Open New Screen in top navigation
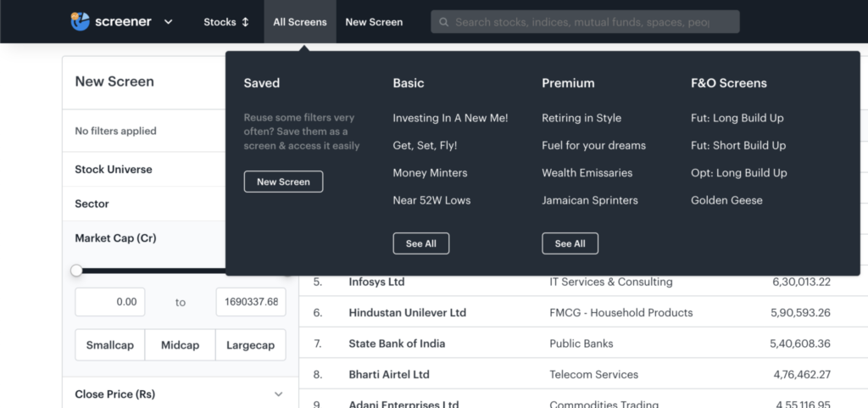The width and height of the screenshot is (868, 408). (x=374, y=22)
